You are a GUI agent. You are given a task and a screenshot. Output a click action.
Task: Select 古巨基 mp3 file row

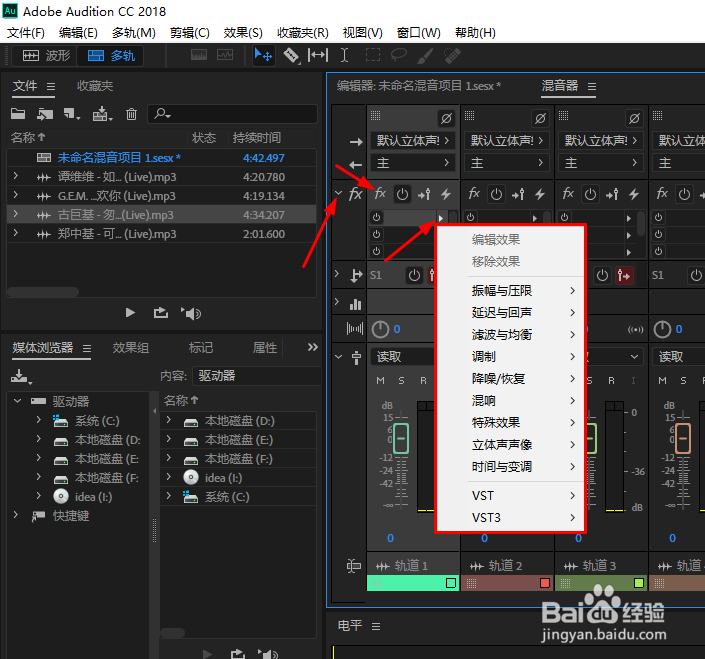(x=162, y=215)
